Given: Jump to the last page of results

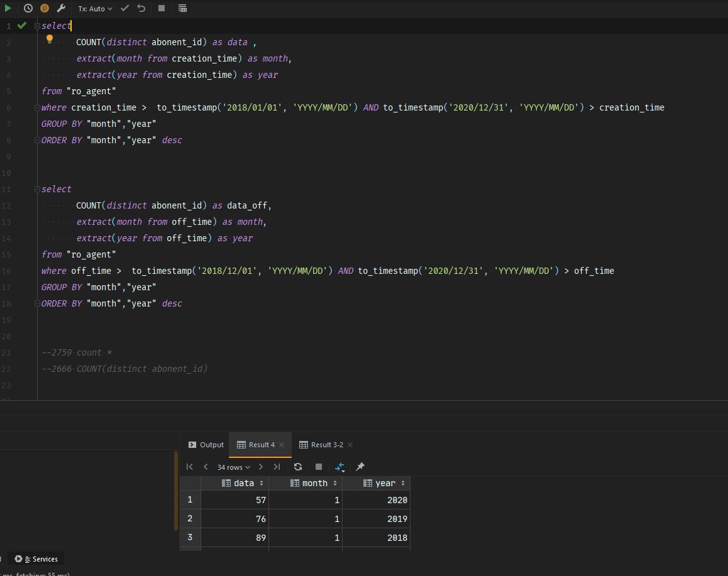Looking at the screenshot, I should (277, 467).
